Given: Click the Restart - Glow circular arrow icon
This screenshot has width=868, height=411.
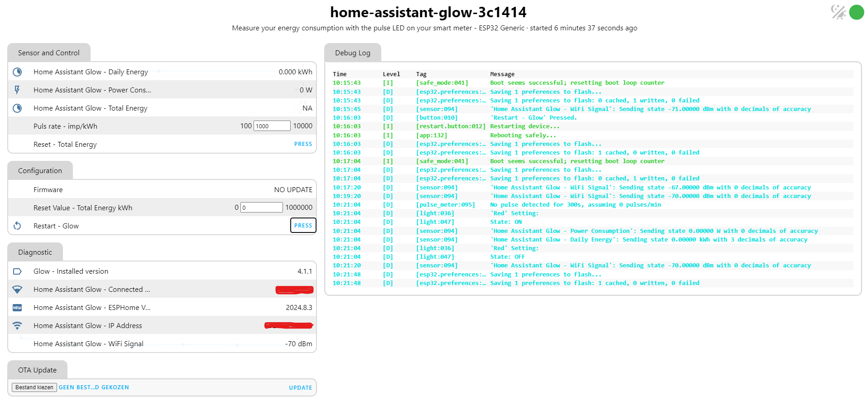Looking at the screenshot, I should [x=17, y=226].
